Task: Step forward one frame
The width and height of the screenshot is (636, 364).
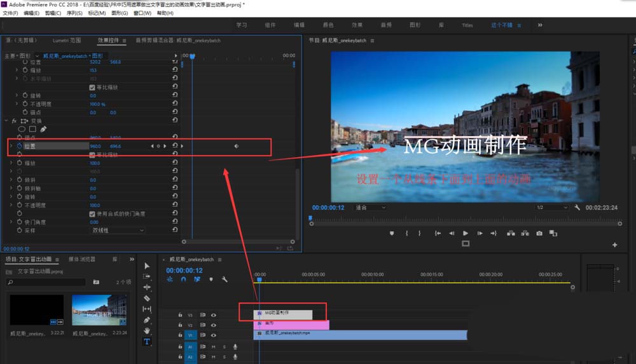Action: (x=480, y=233)
